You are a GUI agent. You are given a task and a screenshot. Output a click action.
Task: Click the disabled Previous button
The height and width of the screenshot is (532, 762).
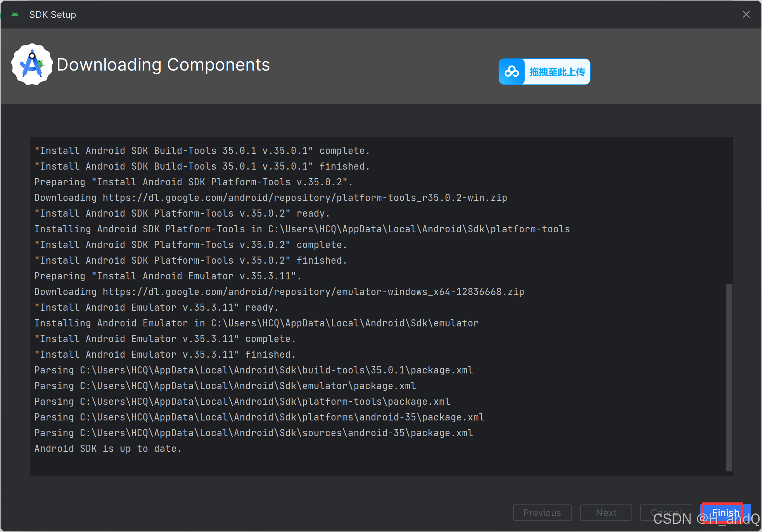coord(542,512)
